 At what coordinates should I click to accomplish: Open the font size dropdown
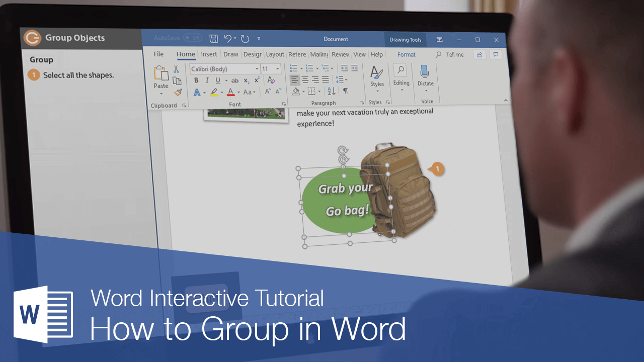277,68
